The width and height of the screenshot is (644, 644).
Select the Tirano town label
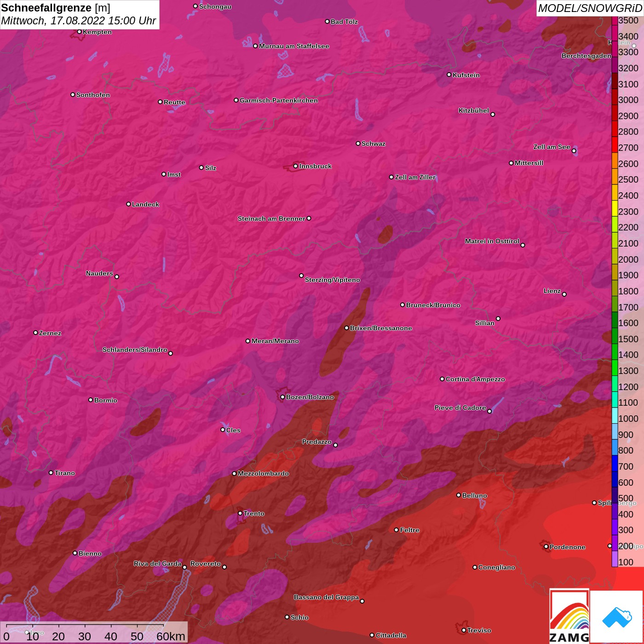click(64, 473)
